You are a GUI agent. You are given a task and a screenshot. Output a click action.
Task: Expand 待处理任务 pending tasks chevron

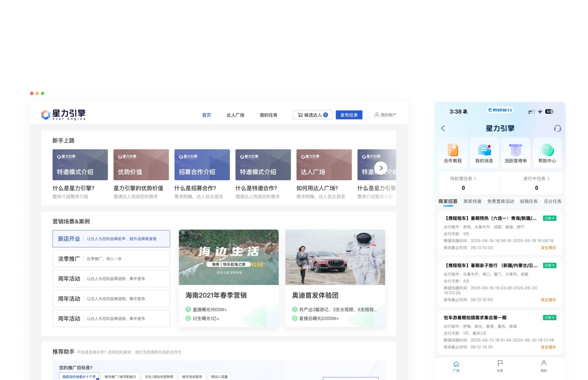coord(475,178)
